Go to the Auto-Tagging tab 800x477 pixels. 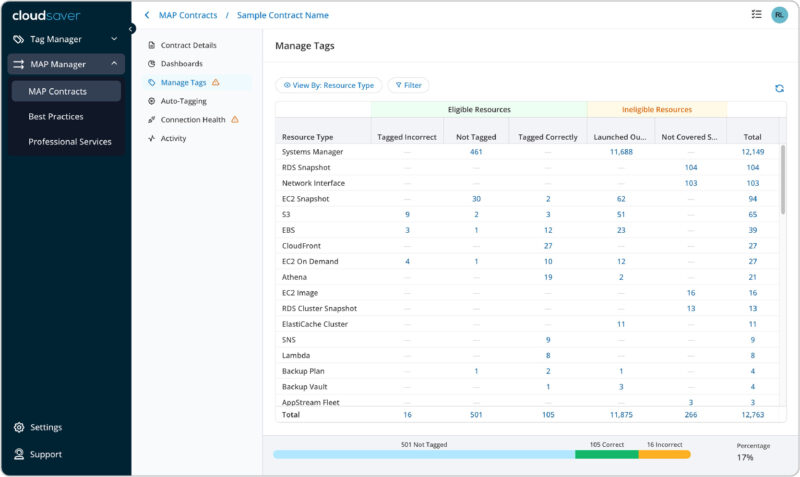coord(183,101)
